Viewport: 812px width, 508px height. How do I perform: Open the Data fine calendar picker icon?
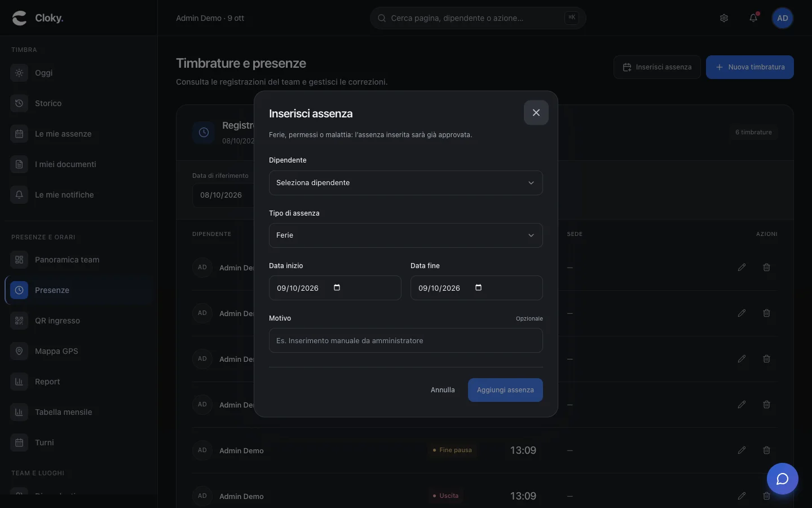click(478, 288)
